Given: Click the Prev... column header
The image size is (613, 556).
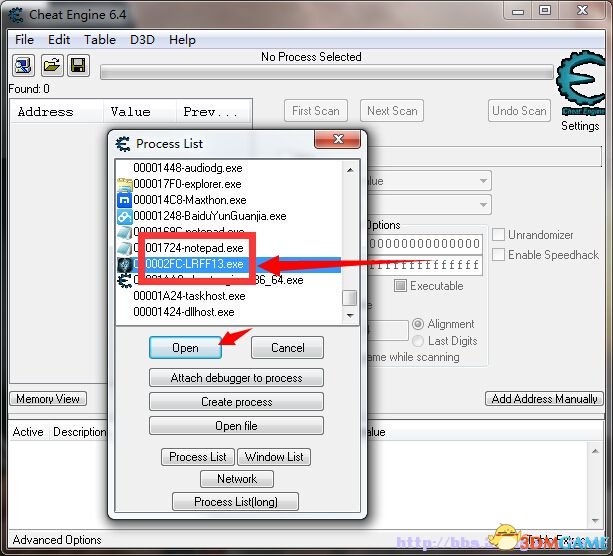Looking at the screenshot, I should click(213, 112).
